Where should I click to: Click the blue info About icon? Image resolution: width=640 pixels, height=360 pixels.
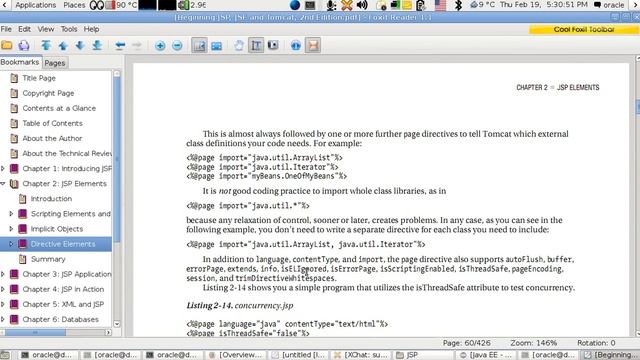296,45
